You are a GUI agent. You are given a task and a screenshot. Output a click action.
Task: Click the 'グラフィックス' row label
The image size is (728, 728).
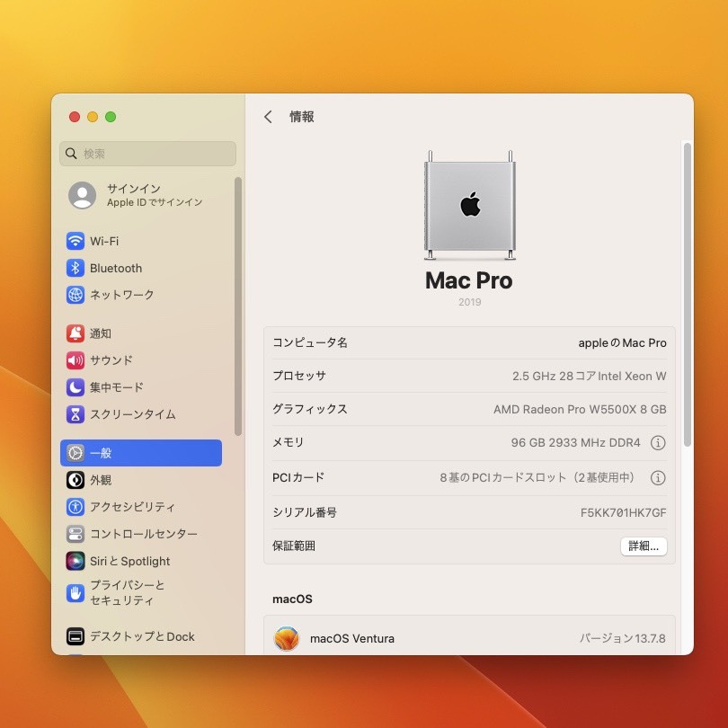click(x=310, y=409)
